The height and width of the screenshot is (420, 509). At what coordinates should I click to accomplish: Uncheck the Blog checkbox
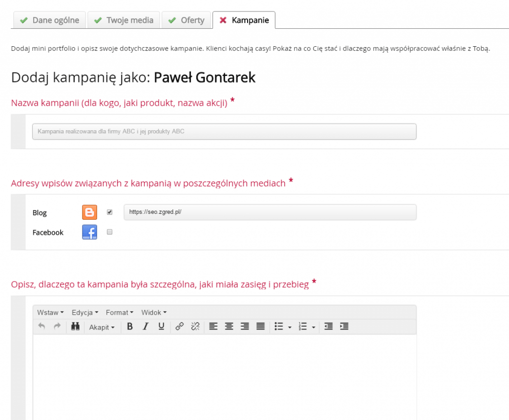[110, 212]
